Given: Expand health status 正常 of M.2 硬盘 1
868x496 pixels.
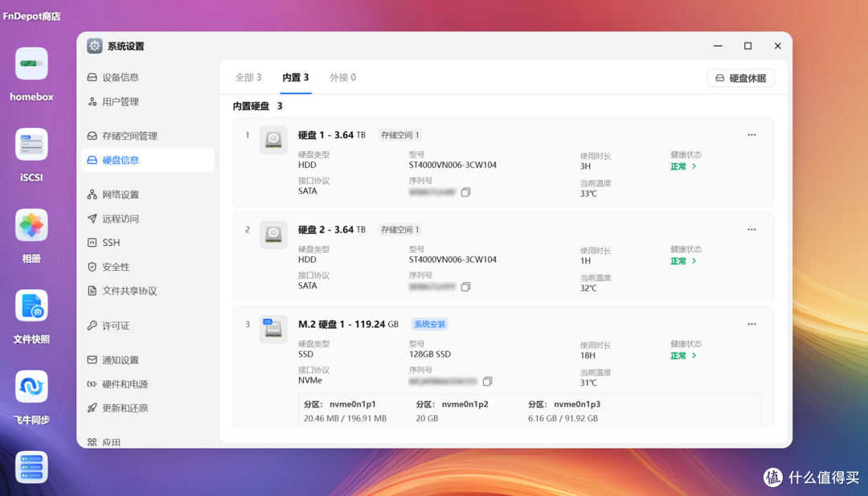Looking at the screenshot, I should (683, 355).
